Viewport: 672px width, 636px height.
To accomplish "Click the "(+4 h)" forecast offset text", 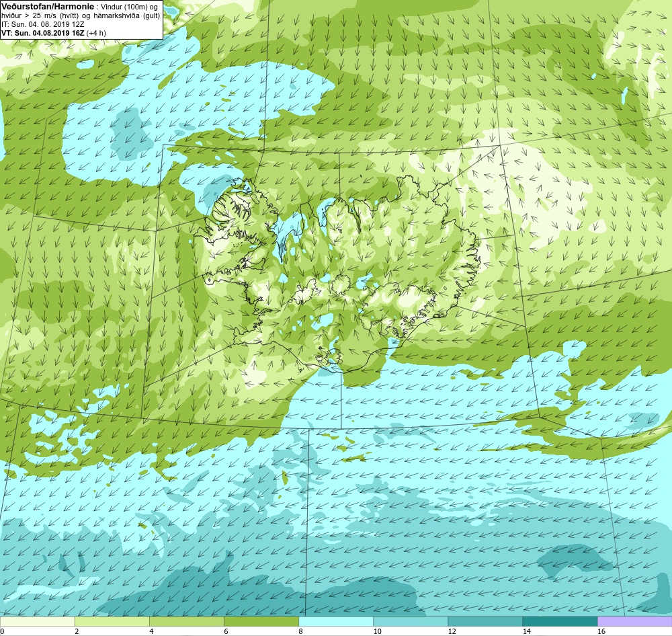I will click(x=96, y=33).
